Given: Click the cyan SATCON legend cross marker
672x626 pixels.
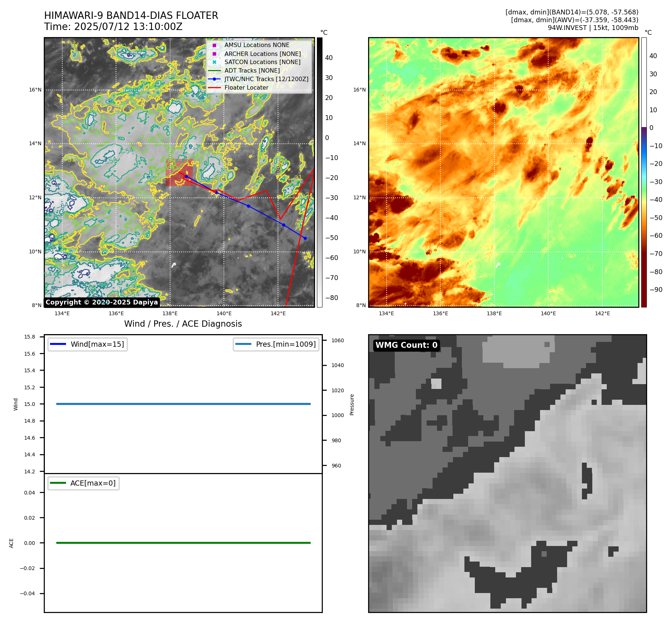Looking at the screenshot, I should (x=214, y=62).
